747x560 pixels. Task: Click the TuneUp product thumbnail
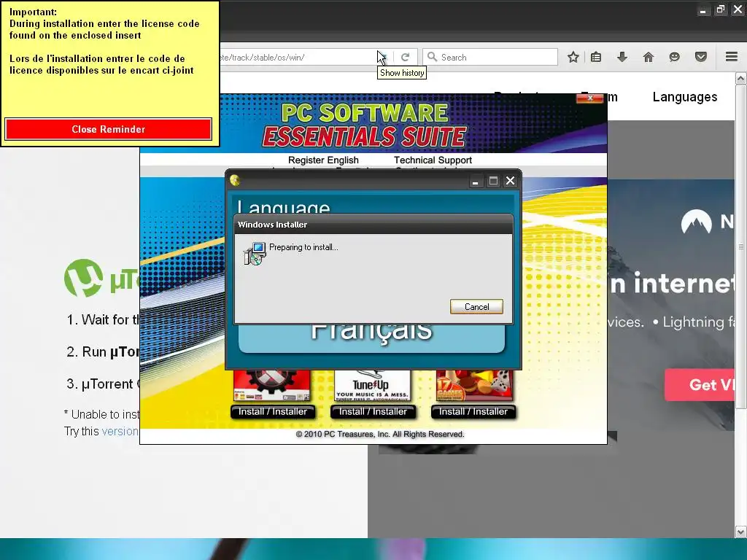372,386
